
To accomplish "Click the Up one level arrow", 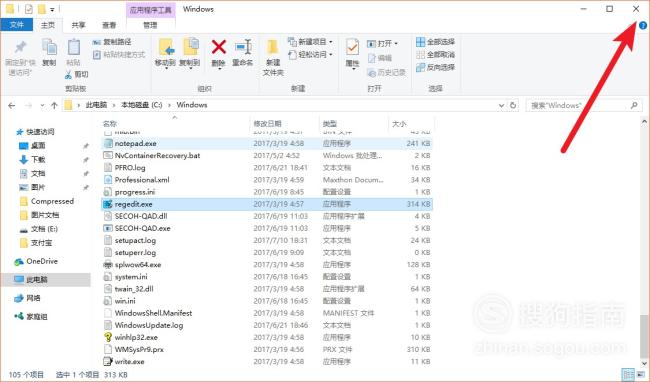I will click(x=54, y=106).
